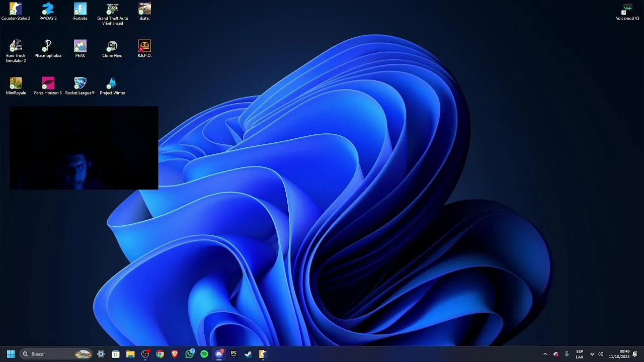Switch to Discord in the taskbar
Viewport: 644px width, 362px height.
[219, 354]
